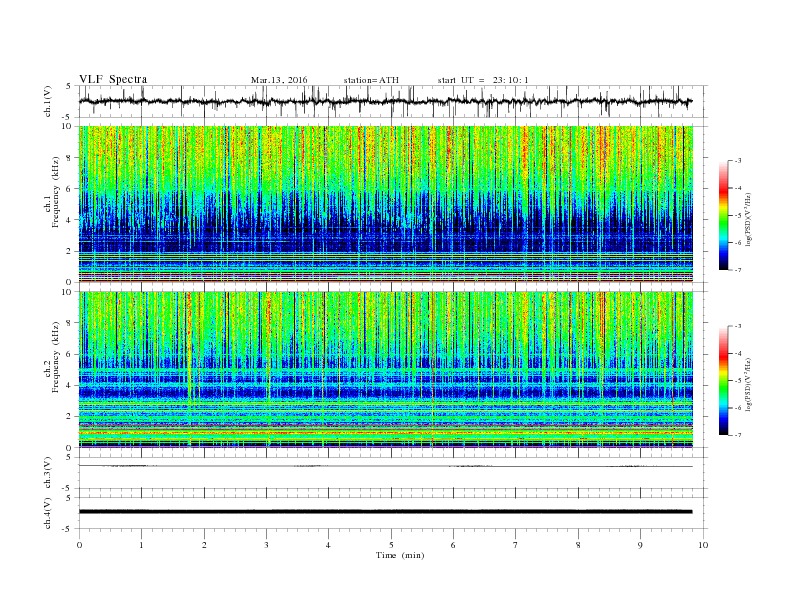Click the "ch.1(V)" waveform axis label

click(x=48, y=101)
